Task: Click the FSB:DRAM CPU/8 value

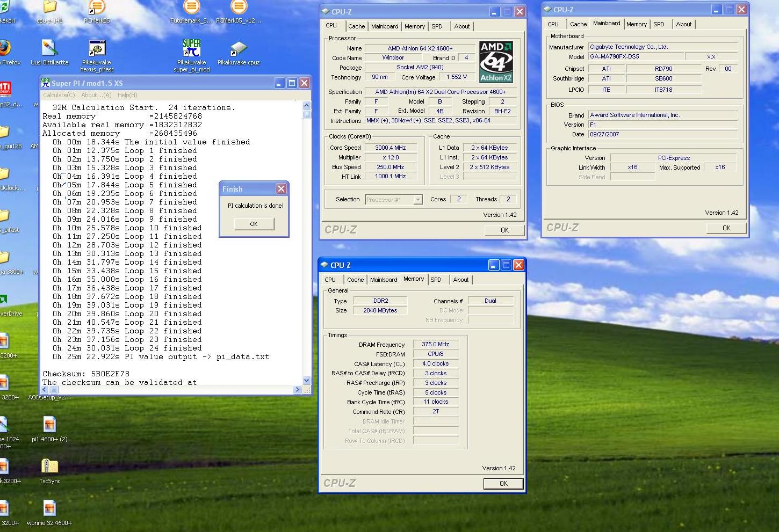Action: (436, 354)
